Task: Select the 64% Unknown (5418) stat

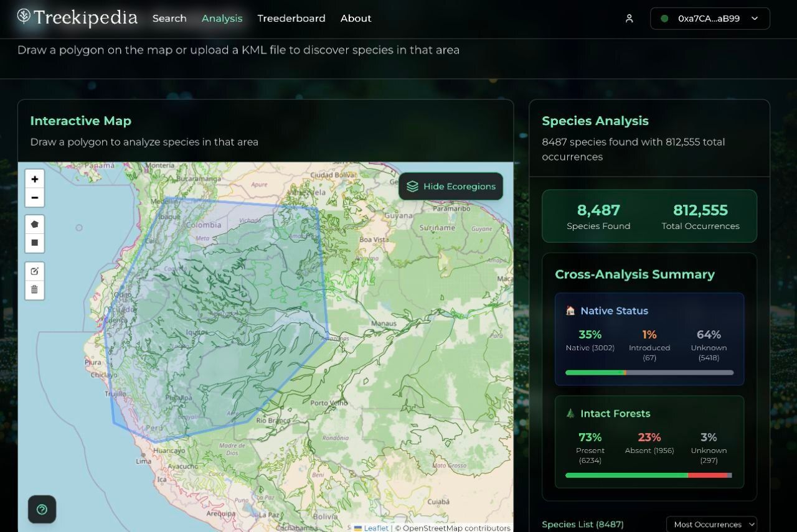Action: pos(709,345)
